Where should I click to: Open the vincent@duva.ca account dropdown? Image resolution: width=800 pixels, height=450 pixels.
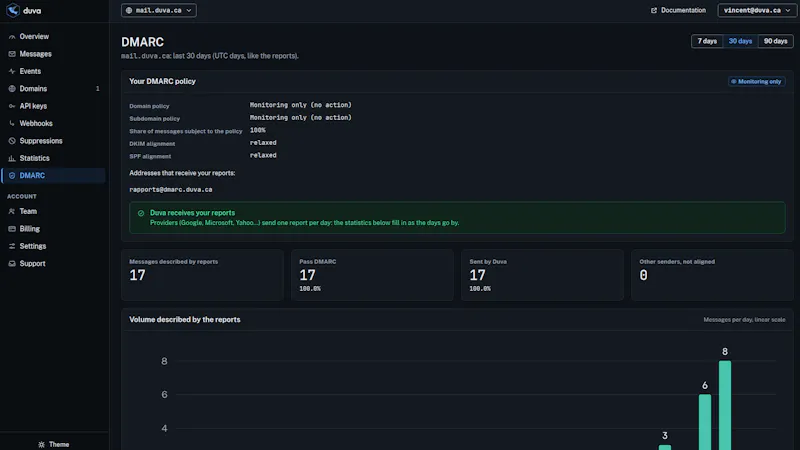pyautogui.click(x=756, y=10)
